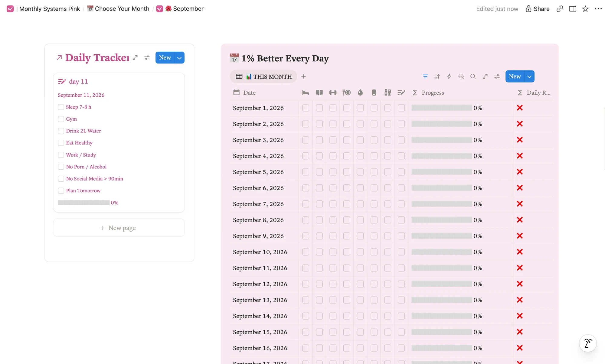Open the lightning bolt automations icon

click(x=449, y=76)
